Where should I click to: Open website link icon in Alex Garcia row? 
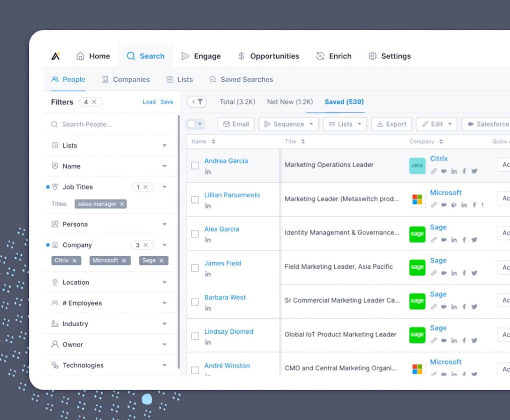point(434,240)
